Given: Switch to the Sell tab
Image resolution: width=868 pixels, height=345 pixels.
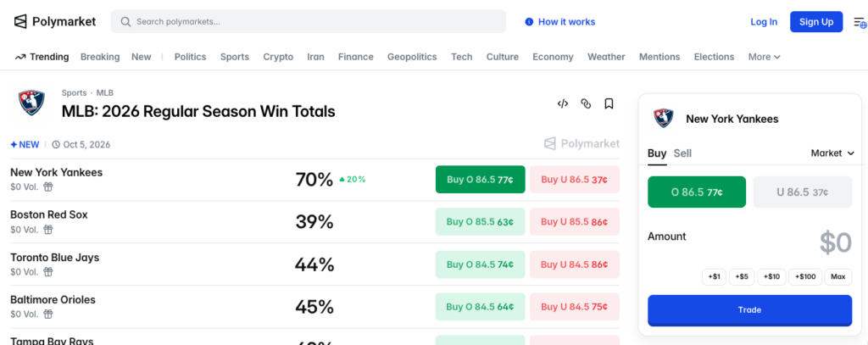Looking at the screenshot, I should pyautogui.click(x=682, y=153).
